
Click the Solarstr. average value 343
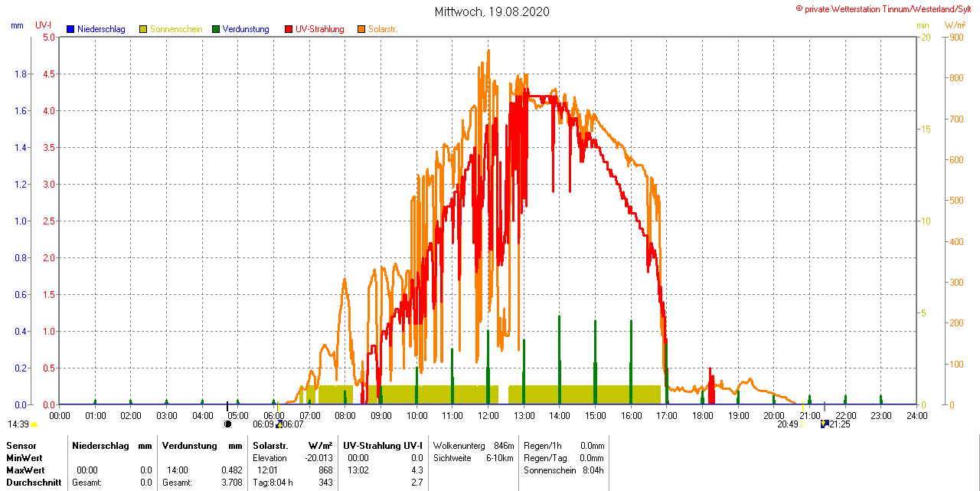[326, 483]
